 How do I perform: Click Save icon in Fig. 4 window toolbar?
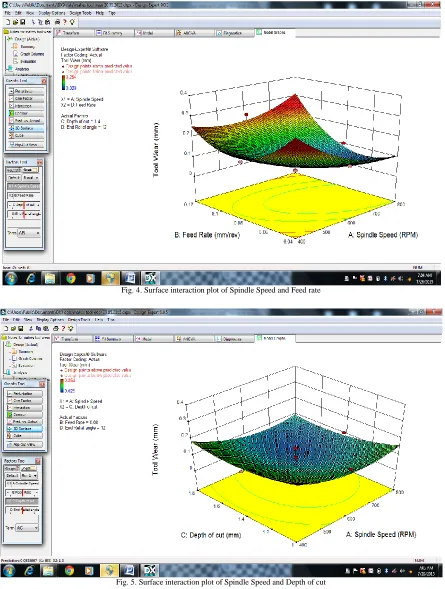point(22,22)
